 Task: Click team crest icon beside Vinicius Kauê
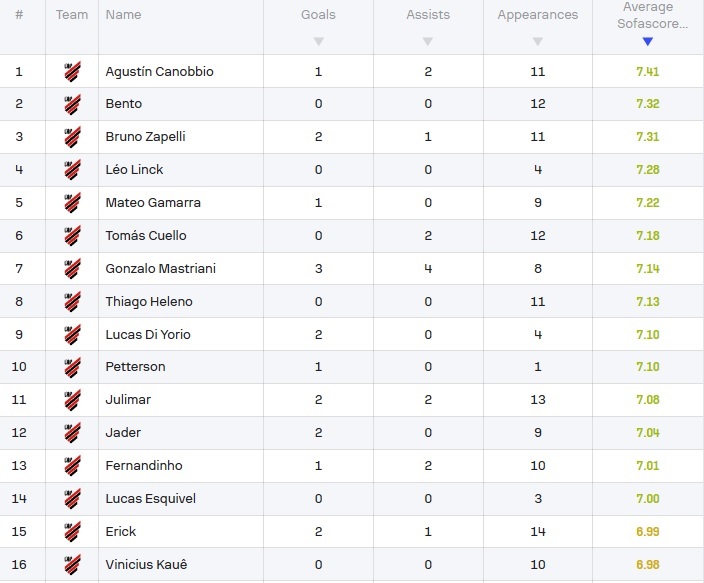pyautogui.click(x=72, y=565)
